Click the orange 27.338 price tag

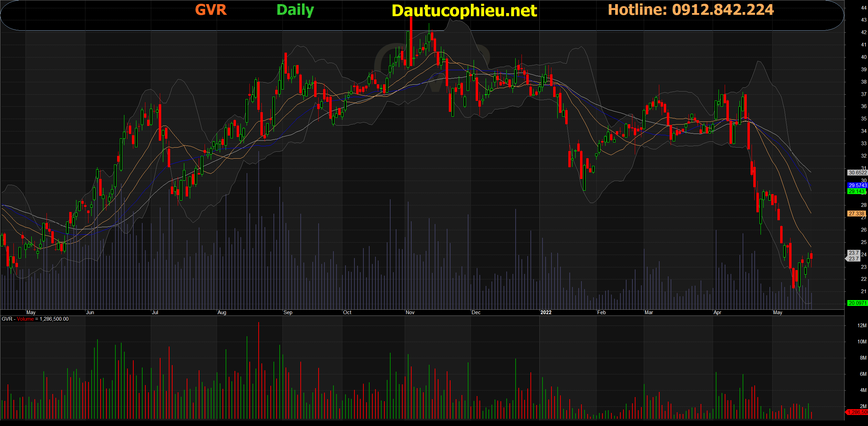[x=856, y=214]
